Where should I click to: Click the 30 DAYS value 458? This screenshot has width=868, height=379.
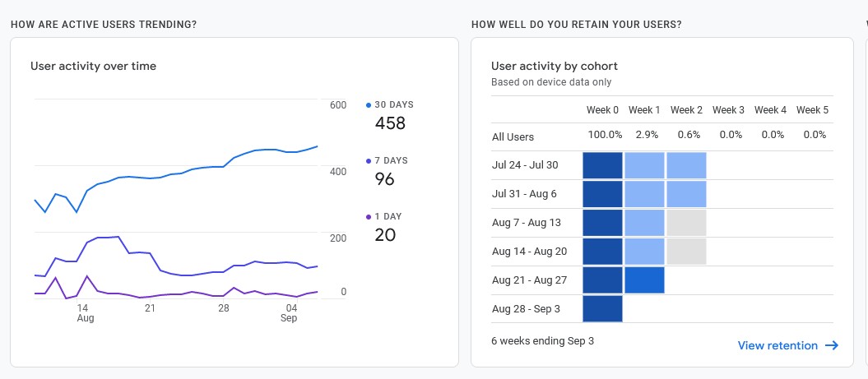[x=390, y=123]
